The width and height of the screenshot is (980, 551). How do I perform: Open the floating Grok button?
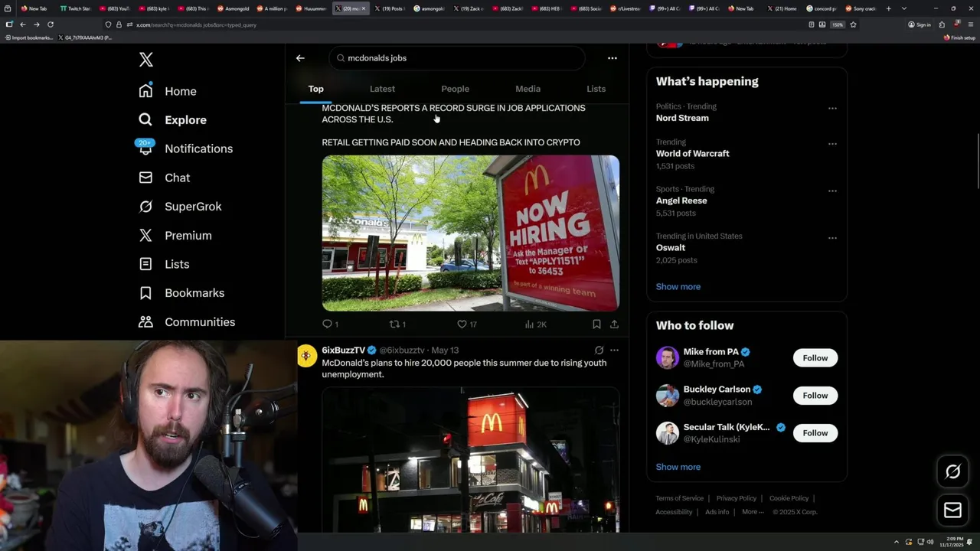coord(952,472)
